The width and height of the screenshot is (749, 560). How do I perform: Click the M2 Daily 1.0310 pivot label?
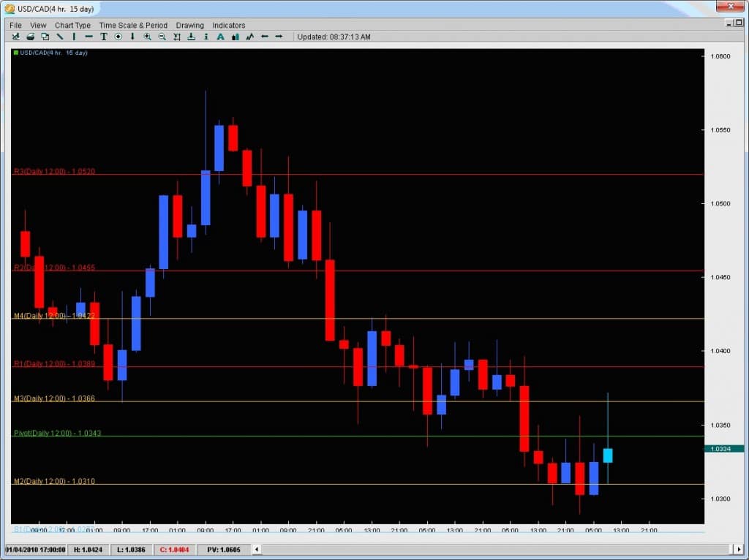click(x=54, y=481)
